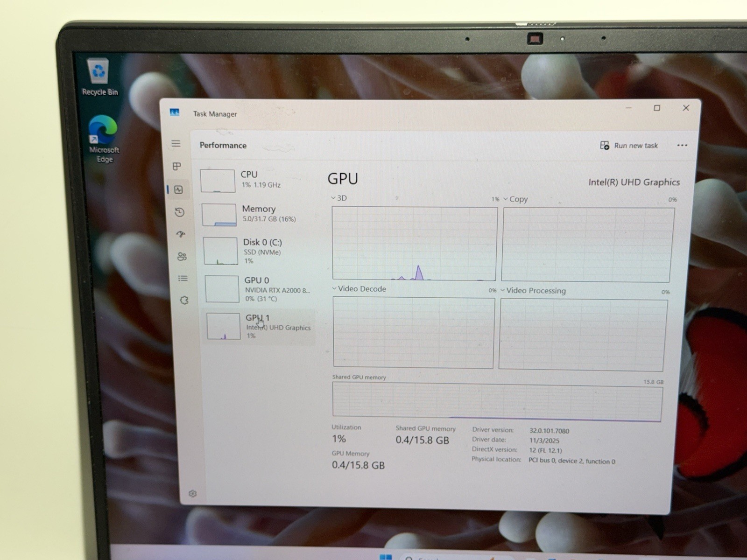Click the Memory mini graph thumbnail
The image size is (747, 560).
tap(219, 215)
